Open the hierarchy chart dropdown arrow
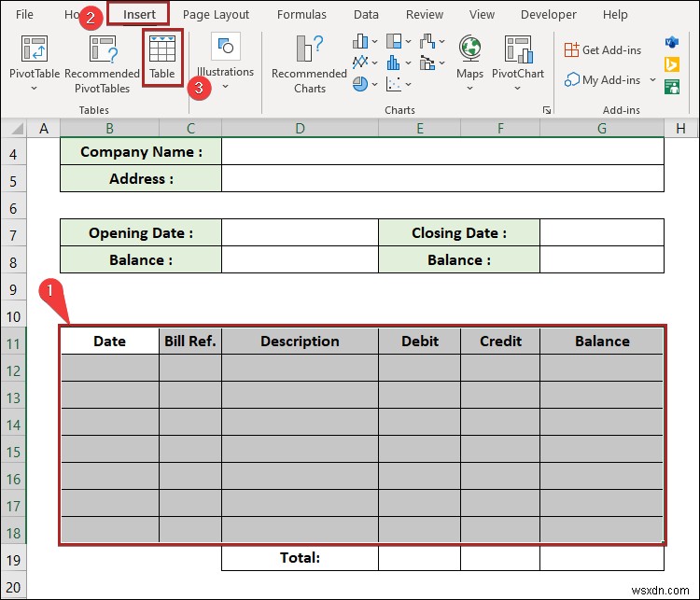The image size is (700, 600). pos(408,41)
